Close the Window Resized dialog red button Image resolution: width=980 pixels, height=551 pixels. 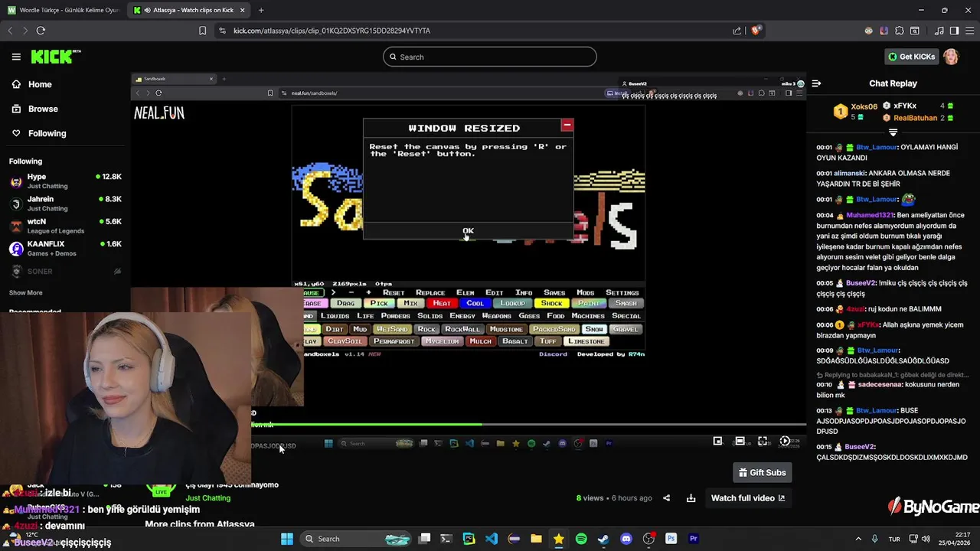[567, 125]
